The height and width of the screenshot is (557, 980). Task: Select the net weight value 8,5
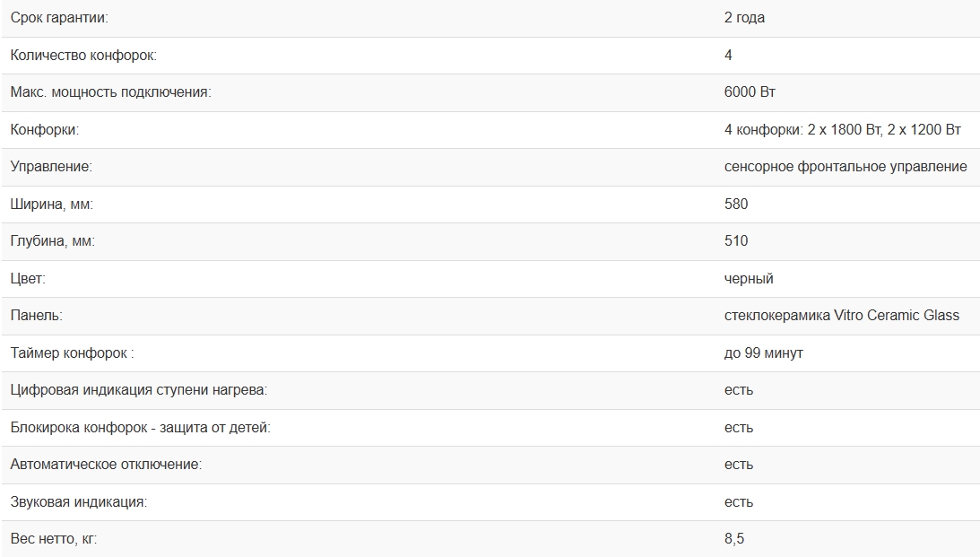(x=734, y=539)
